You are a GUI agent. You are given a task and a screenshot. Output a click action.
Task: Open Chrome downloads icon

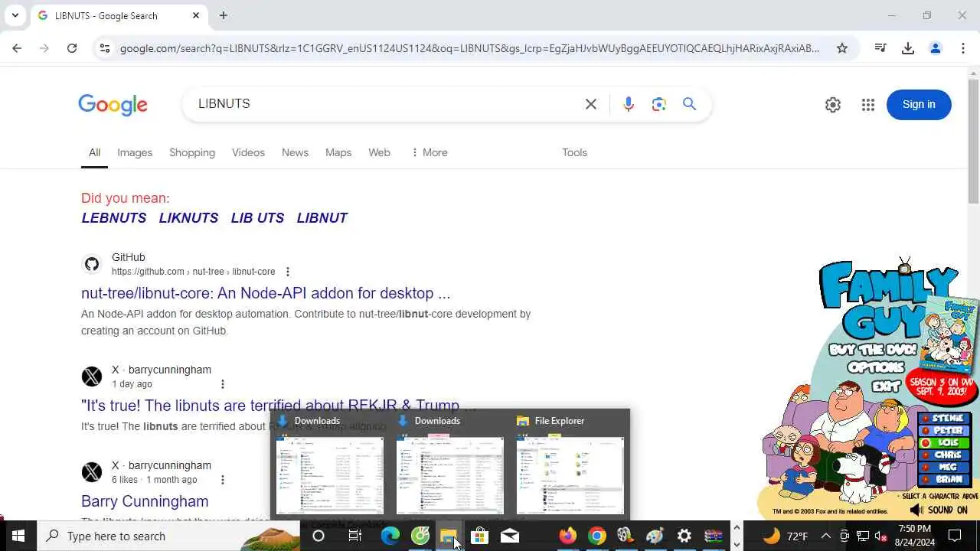(908, 48)
